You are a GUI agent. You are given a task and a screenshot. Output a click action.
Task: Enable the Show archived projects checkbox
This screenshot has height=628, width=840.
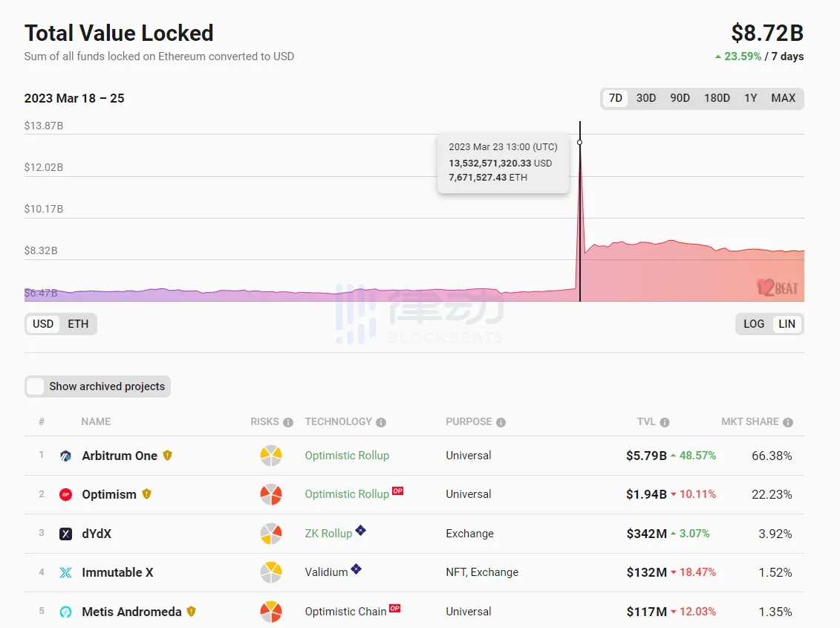(36, 386)
